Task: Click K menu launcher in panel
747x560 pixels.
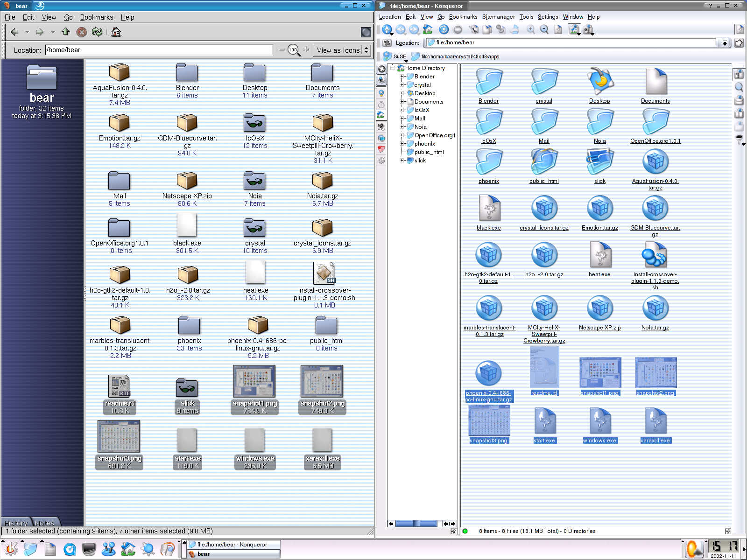Action: [10, 549]
